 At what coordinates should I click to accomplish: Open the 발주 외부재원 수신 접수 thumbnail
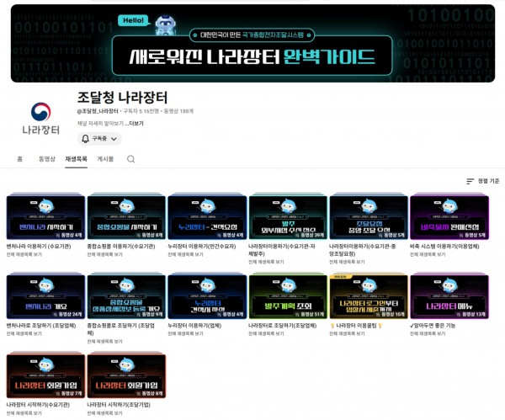tap(288, 217)
